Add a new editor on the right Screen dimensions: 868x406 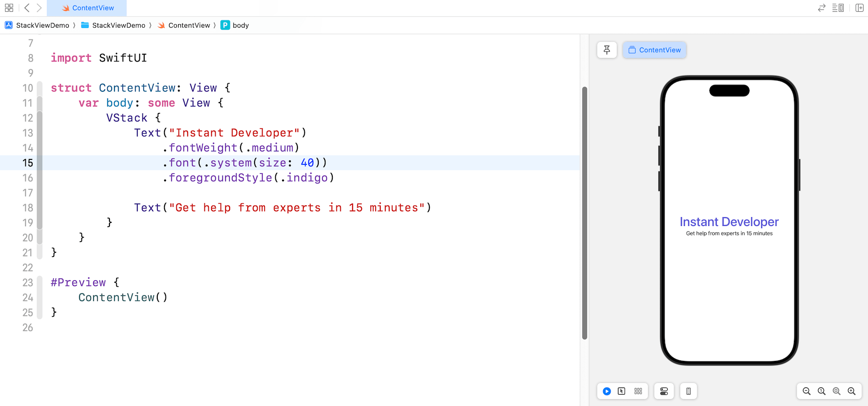pyautogui.click(x=859, y=8)
